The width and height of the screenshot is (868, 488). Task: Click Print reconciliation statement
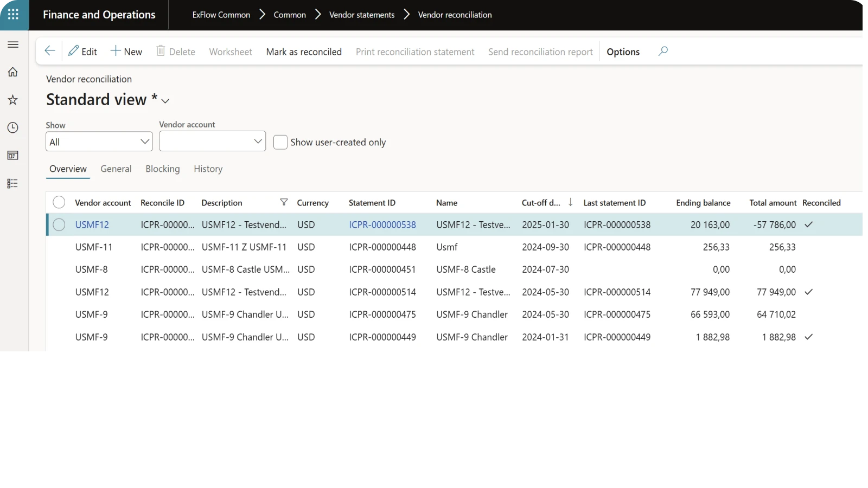(x=415, y=52)
